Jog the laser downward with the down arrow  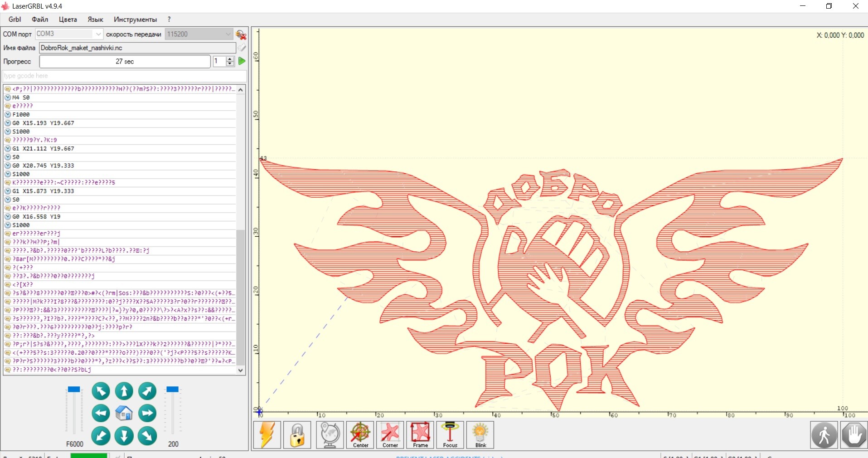click(124, 436)
